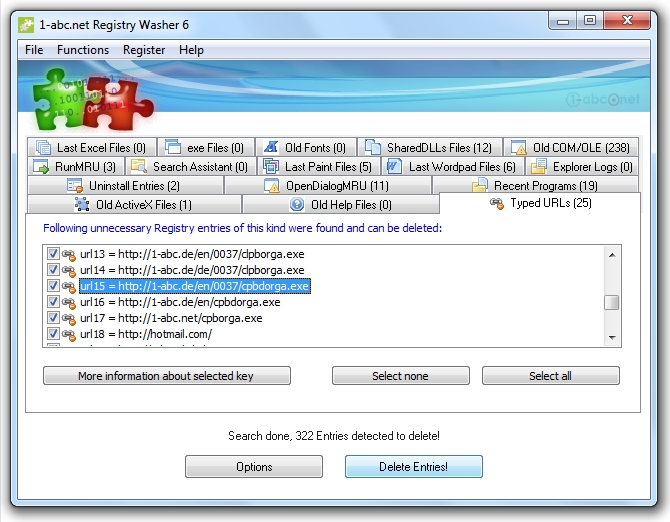Select the url16 cpbdorga.exe list entry
This screenshot has height=522, width=670.
click(x=180, y=302)
